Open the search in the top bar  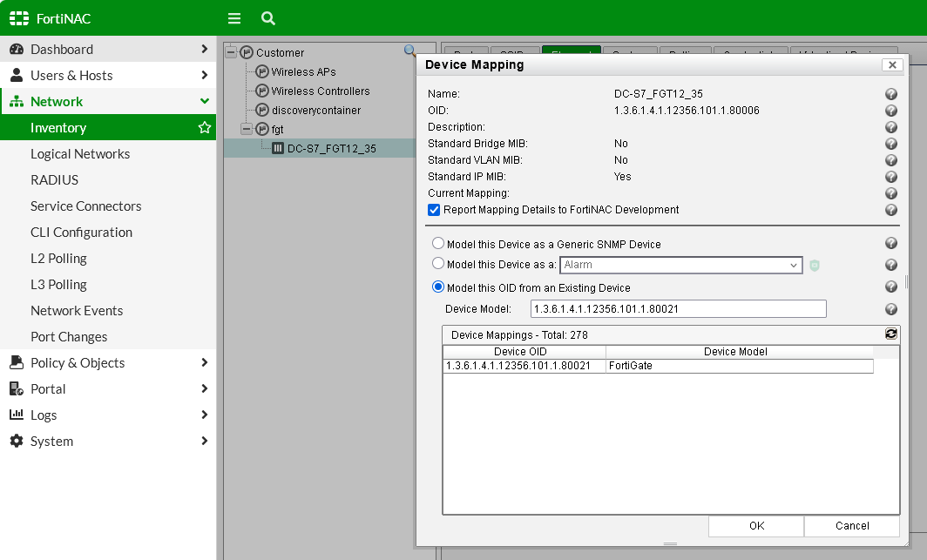(x=267, y=18)
